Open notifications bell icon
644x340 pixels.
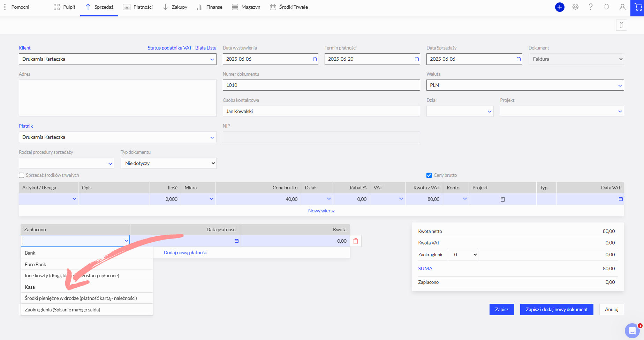[x=607, y=7]
